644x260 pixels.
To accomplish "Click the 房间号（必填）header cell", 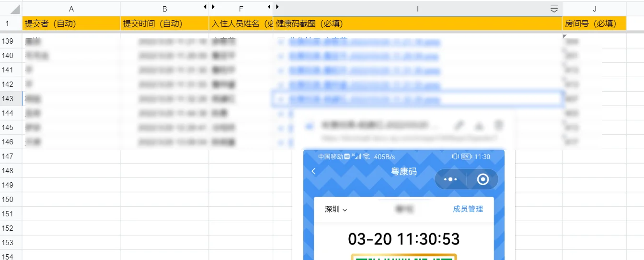I will tap(594, 24).
